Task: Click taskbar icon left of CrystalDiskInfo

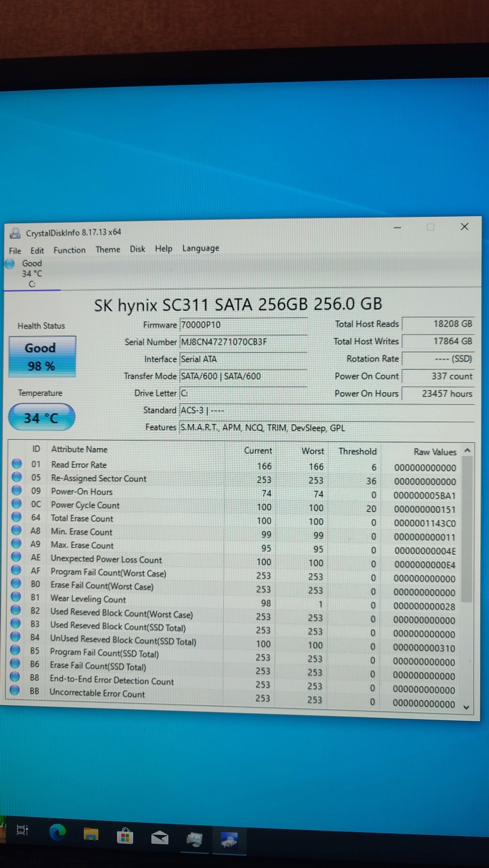Action: (x=194, y=839)
